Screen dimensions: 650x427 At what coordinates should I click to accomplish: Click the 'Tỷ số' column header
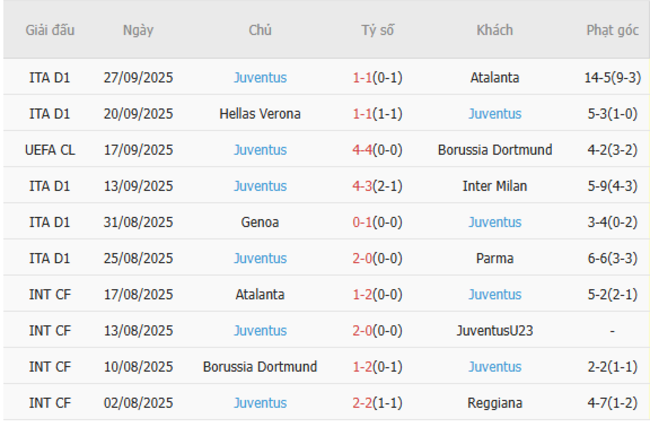point(377,30)
